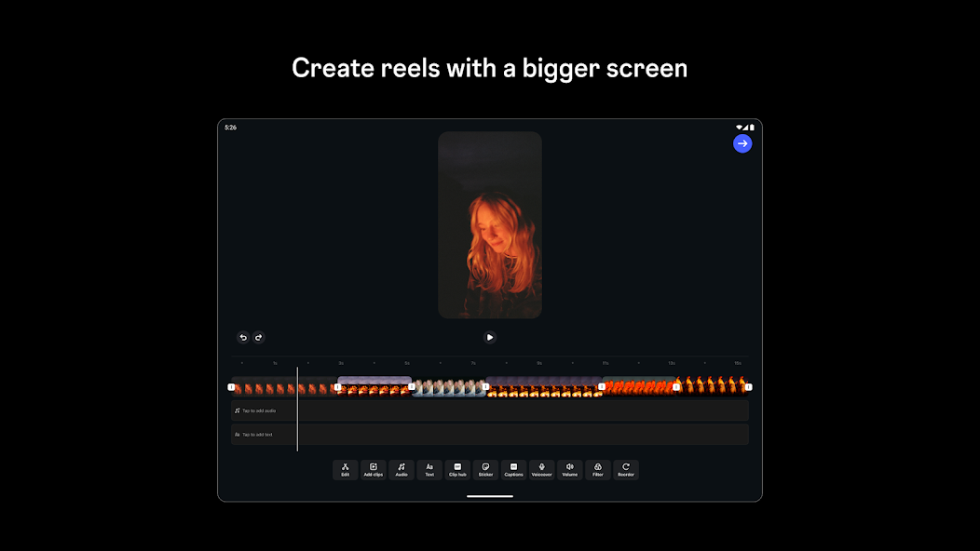The width and height of the screenshot is (980, 551).
Task: Select the Text tool
Action: point(429,470)
